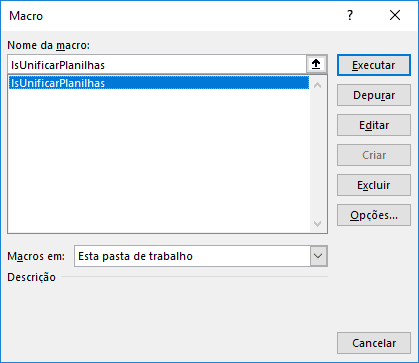This screenshot has height=363, width=419.
Task: Click the scroll-down arrow in macro list
Action: [x=318, y=224]
